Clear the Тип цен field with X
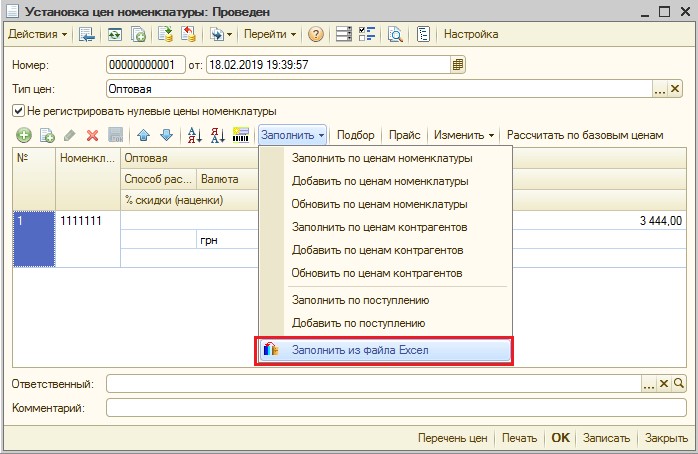The image size is (698, 454). click(x=675, y=89)
